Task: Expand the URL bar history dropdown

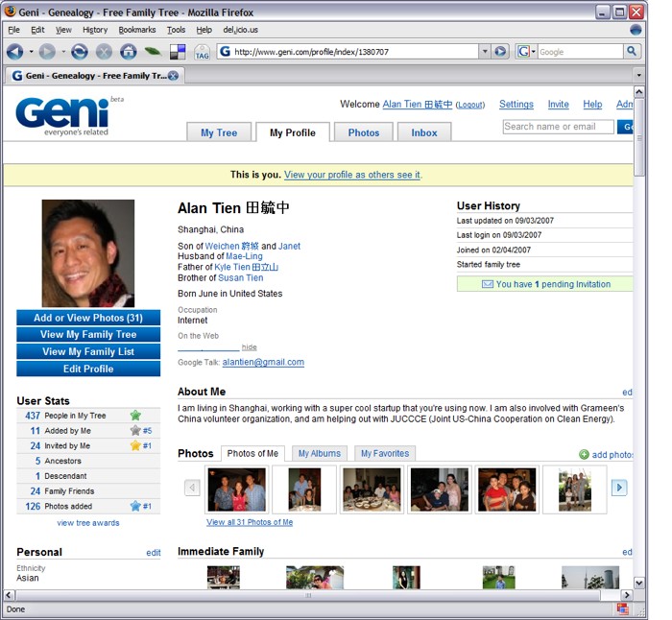Action: [x=485, y=52]
